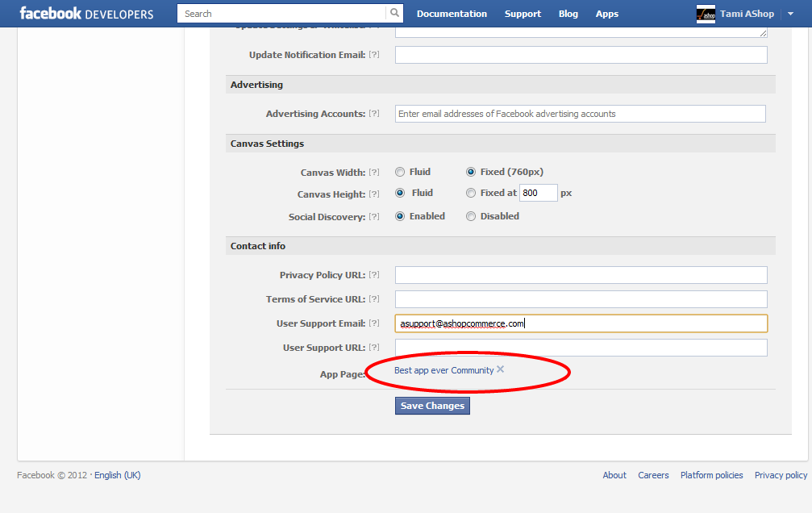Click Tami AShop username
The height and width of the screenshot is (513, 812).
point(747,14)
